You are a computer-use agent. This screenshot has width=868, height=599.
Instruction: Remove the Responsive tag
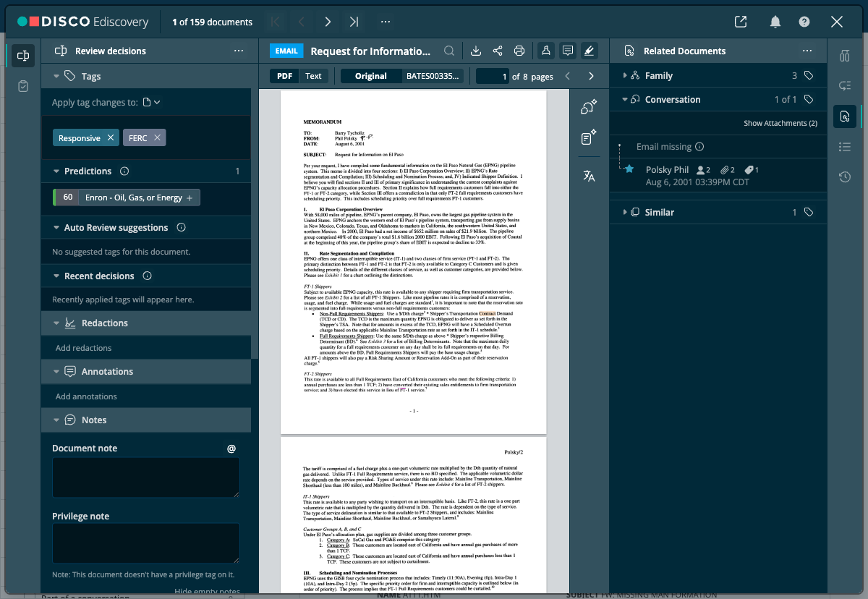click(x=110, y=137)
